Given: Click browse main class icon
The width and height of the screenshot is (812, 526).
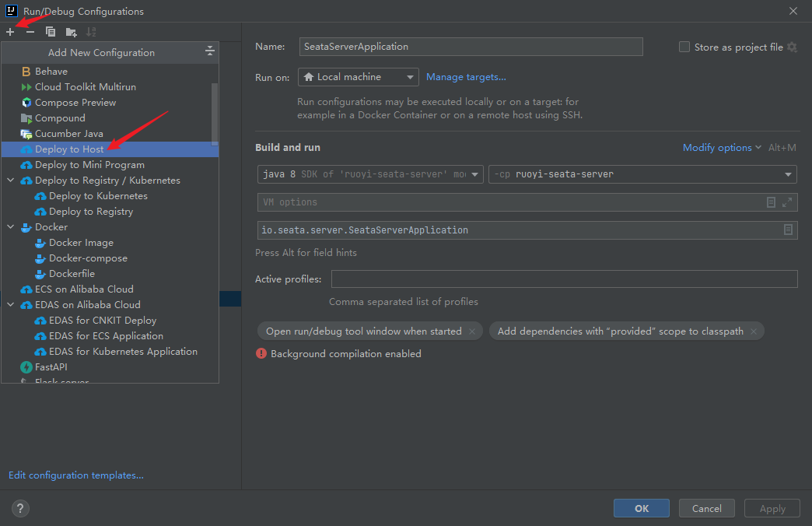Looking at the screenshot, I should [x=788, y=230].
